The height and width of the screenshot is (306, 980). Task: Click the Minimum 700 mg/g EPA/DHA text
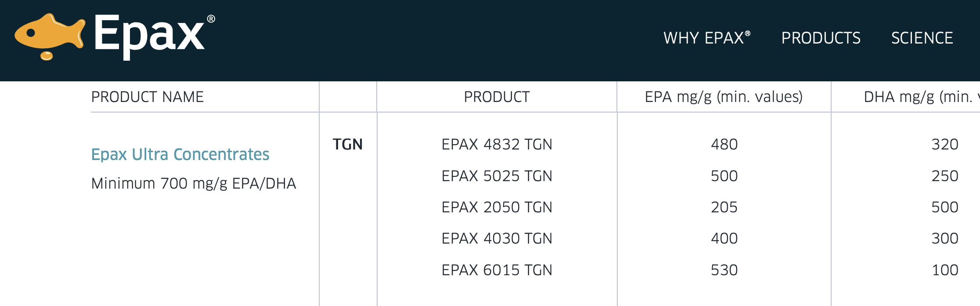[194, 183]
